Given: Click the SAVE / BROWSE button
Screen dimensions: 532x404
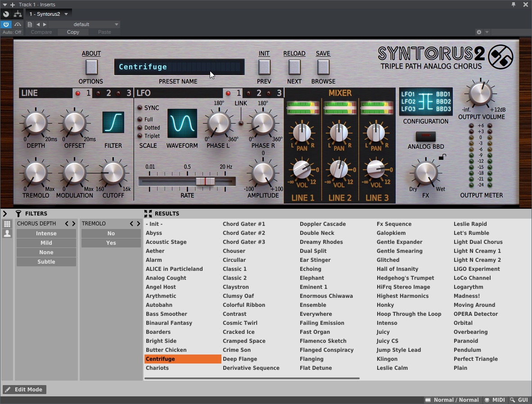Looking at the screenshot, I should 323,67.
